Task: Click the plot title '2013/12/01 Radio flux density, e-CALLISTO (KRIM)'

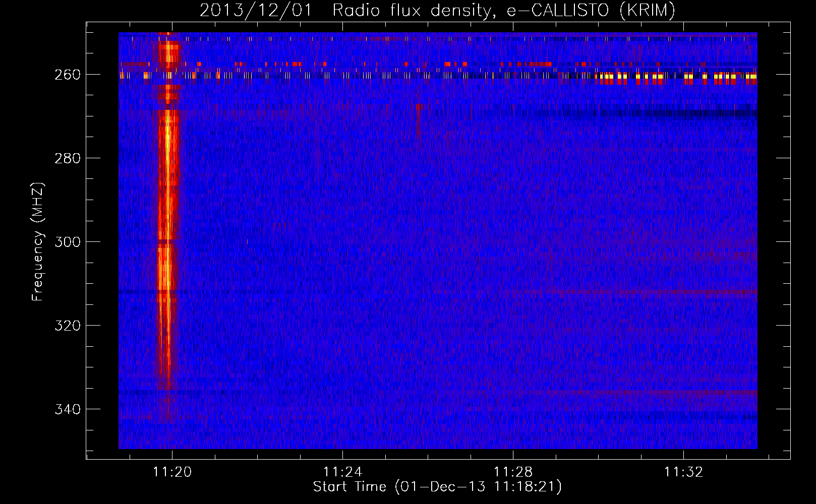Action: coord(437,10)
